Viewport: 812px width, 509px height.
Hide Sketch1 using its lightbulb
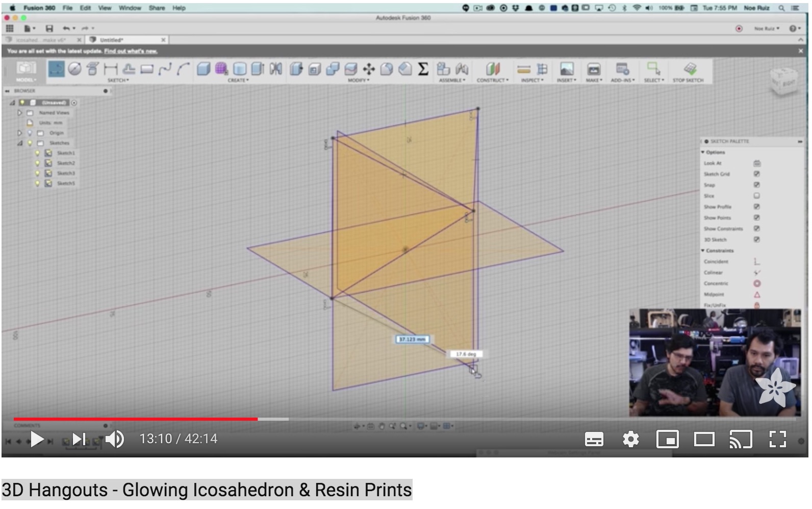37,153
